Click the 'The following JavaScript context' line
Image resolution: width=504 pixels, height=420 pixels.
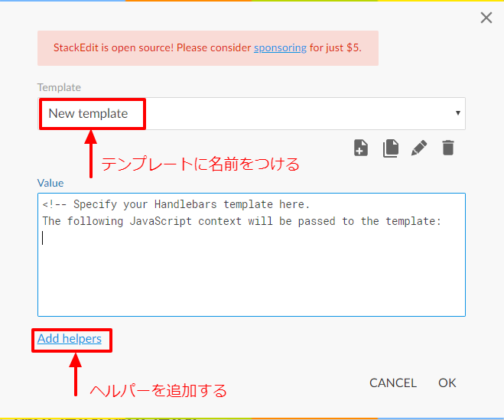(242, 221)
